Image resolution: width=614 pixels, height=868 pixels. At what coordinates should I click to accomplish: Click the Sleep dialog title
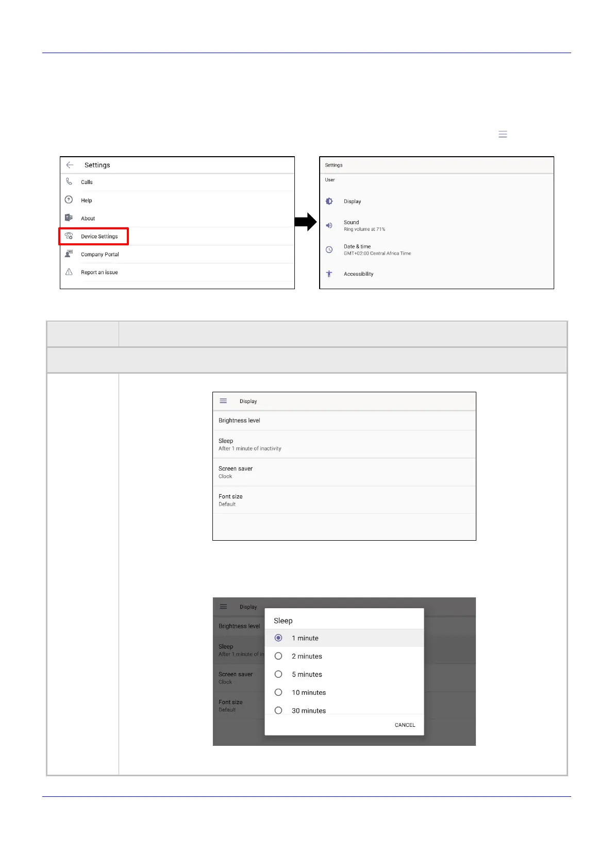click(x=283, y=621)
